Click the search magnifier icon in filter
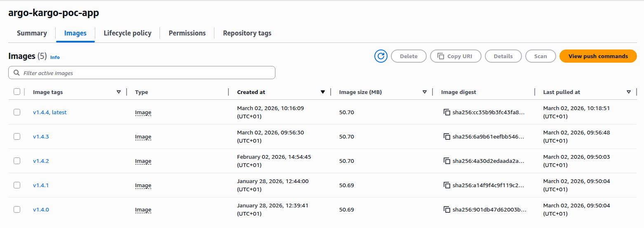644x228 pixels. click(16, 73)
